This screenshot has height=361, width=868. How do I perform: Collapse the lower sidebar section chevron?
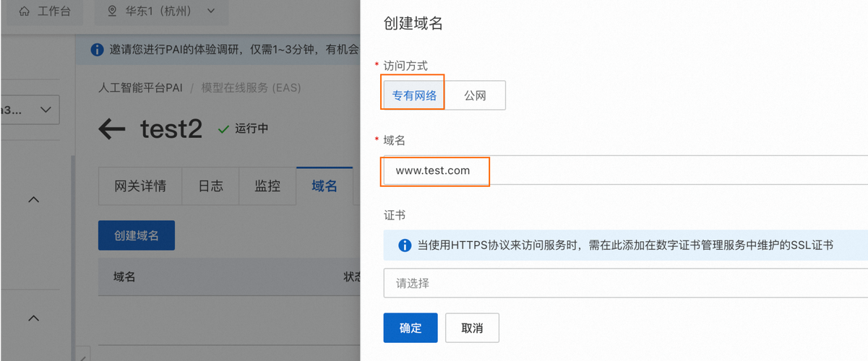pyautogui.click(x=33, y=318)
